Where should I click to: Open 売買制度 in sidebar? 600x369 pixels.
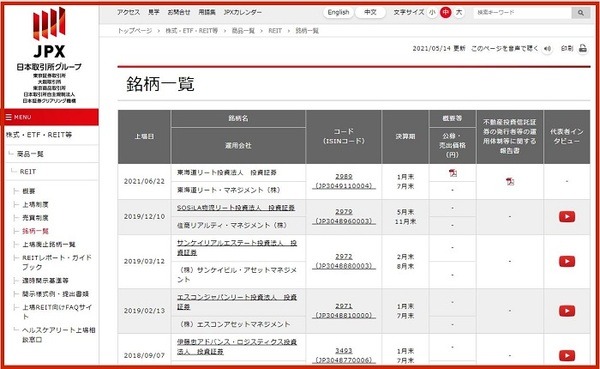(x=35, y=218)
